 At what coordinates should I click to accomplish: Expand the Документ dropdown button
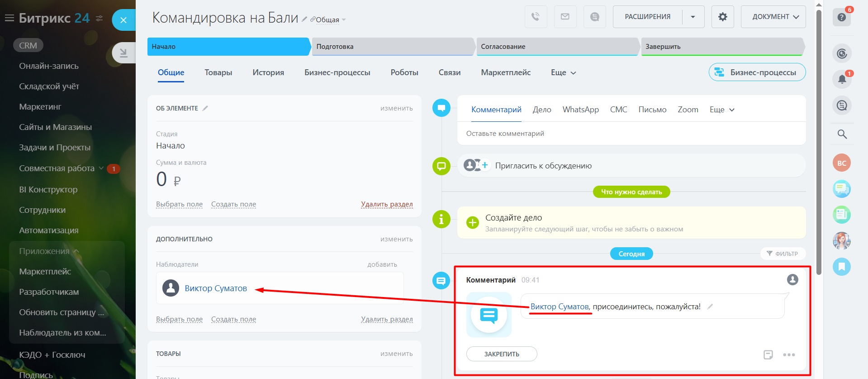pyautogui.click(x=773, y=17)
